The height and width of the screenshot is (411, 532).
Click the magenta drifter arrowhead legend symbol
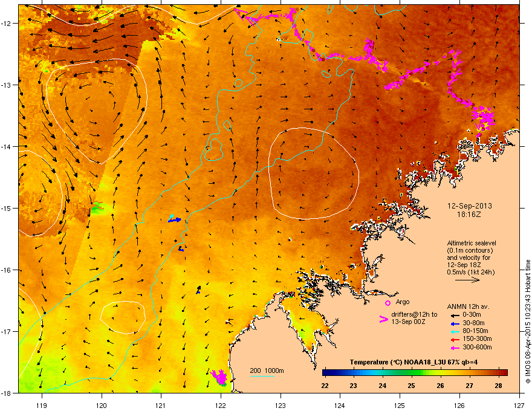[x=383, y=319]
